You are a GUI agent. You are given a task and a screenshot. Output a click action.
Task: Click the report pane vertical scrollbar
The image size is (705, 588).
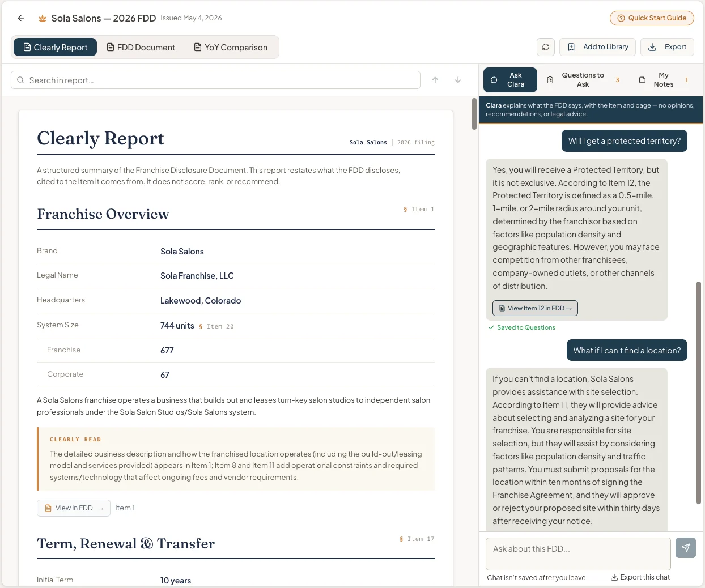click(474, 114)
